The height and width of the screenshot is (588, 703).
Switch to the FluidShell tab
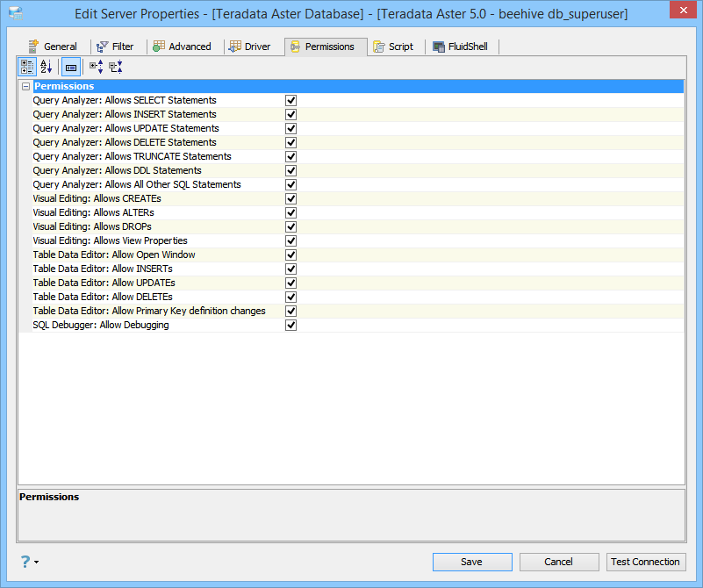[461, 47]
